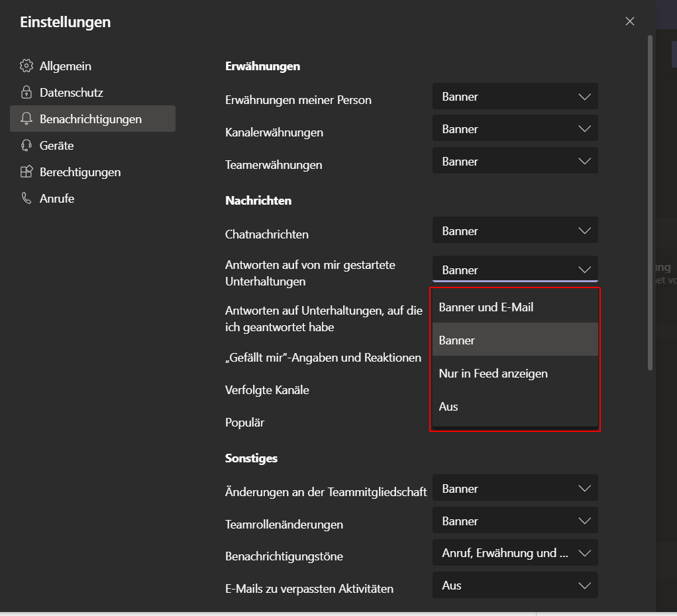The height and width of the screenshot is (616, 677).
Task: Open the Benachrichtigungstöne dropdown
Action: coord(515,552)
